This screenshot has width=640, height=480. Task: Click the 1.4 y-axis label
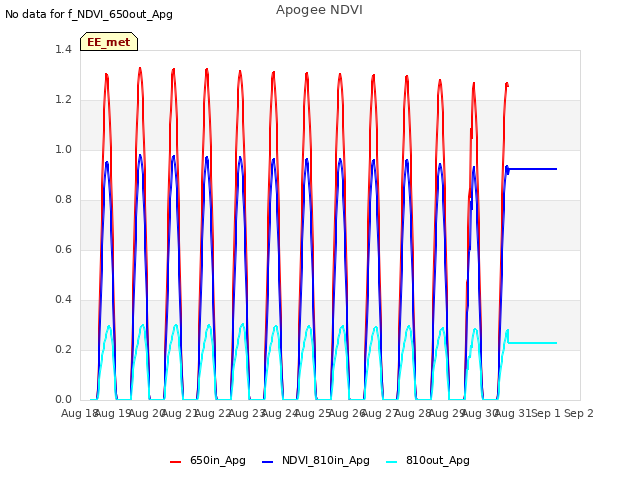click(63, 49)
